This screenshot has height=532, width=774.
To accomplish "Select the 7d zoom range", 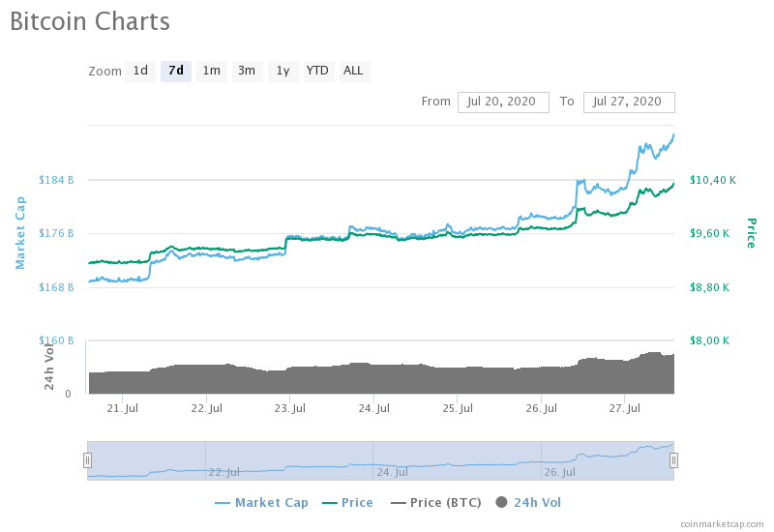I will (176, 71).
